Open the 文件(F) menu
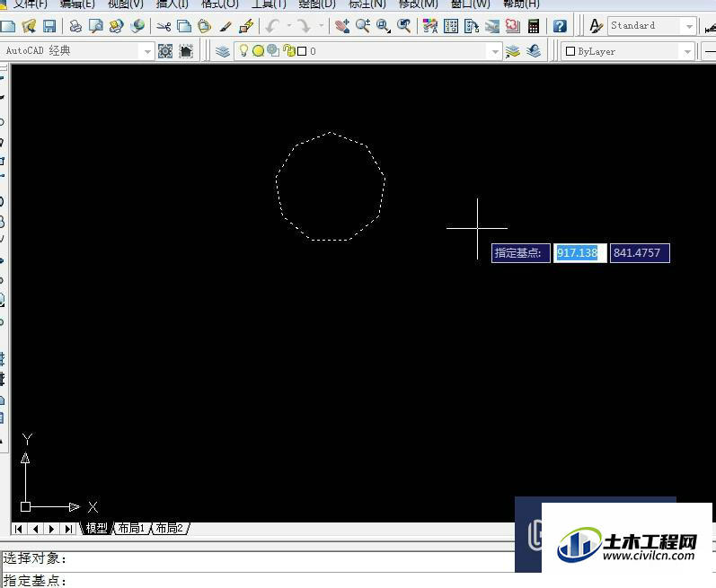Screen dimensions: 716x588 31,4
